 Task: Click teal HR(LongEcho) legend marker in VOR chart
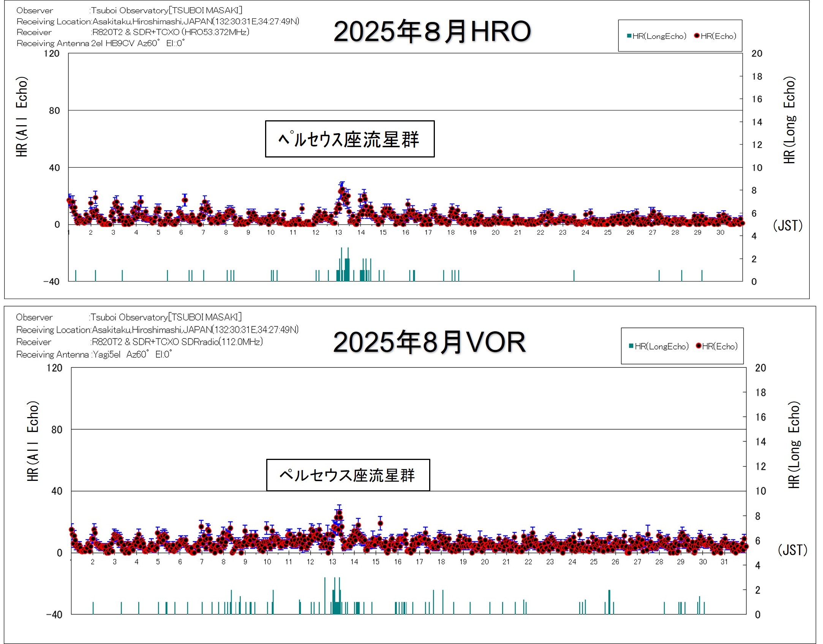point(631,346)
